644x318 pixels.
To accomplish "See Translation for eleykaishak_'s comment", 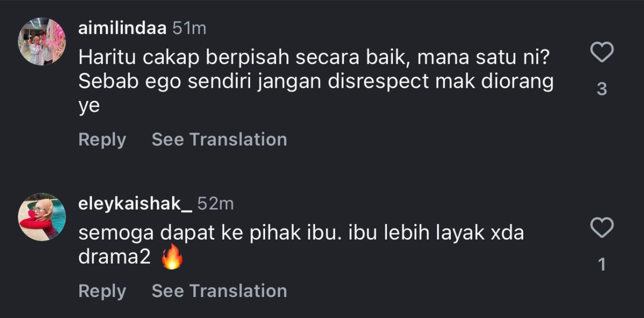I will point(219,291).
